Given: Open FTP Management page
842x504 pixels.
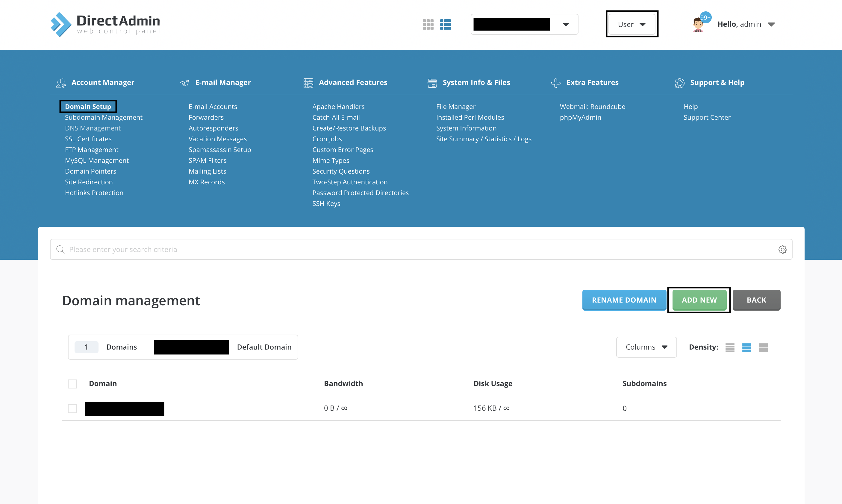Looking at the screenshot, I should pos(92,150).
